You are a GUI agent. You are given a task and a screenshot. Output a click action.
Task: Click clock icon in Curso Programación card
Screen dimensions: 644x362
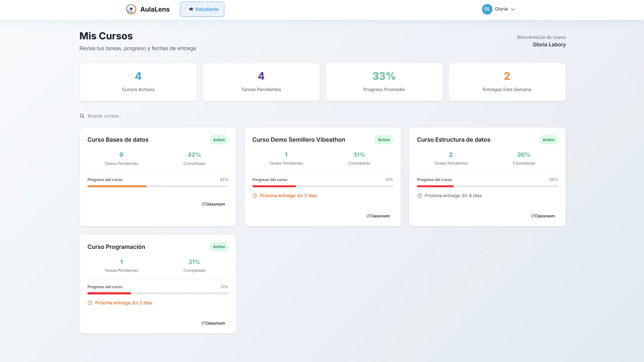point(90,303)
